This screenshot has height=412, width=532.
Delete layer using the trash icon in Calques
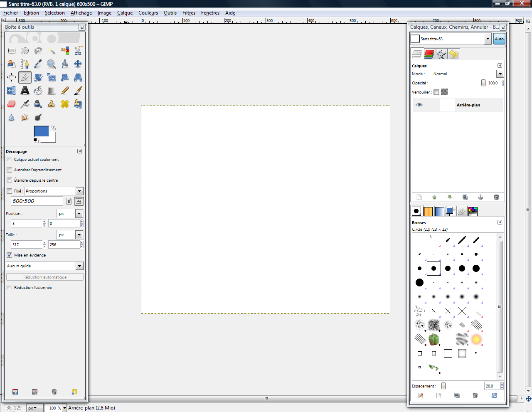tap(496, 197)
